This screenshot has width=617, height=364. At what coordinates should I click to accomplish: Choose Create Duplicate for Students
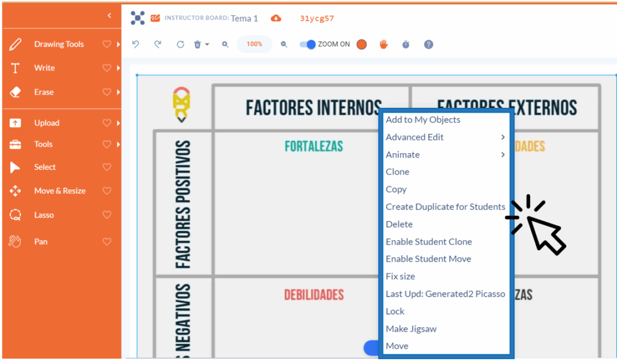tap(445, 207)
